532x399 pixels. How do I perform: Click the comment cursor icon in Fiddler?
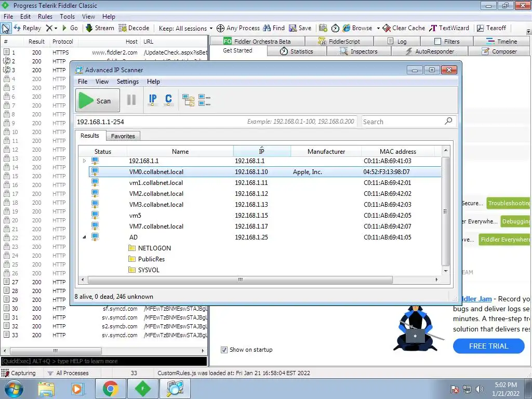coord(6,28)
